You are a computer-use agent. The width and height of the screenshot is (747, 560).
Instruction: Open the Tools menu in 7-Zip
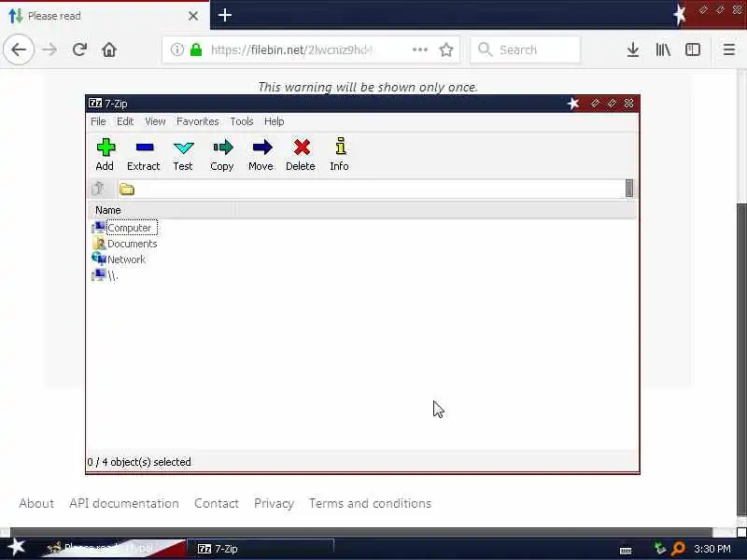[x=242, y=121]
